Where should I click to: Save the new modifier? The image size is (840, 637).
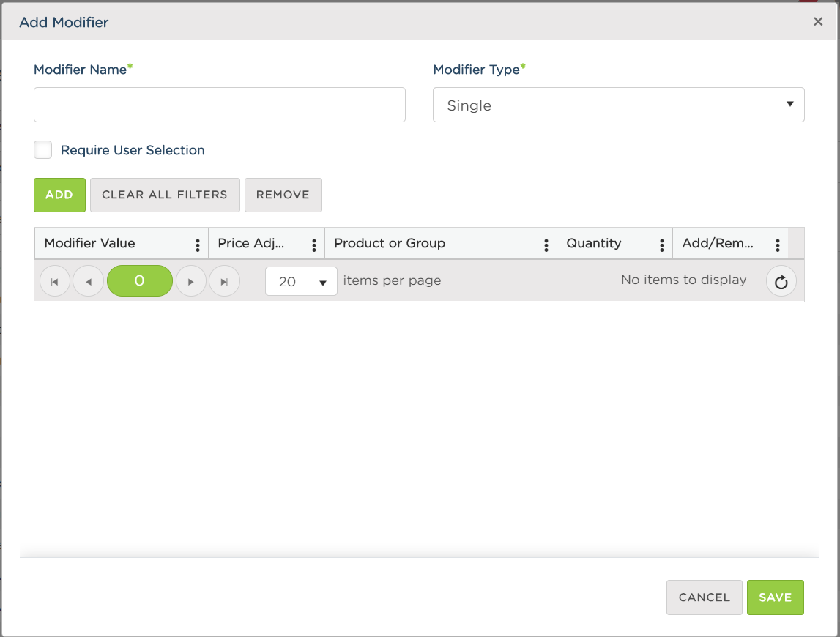coord(775,597)
